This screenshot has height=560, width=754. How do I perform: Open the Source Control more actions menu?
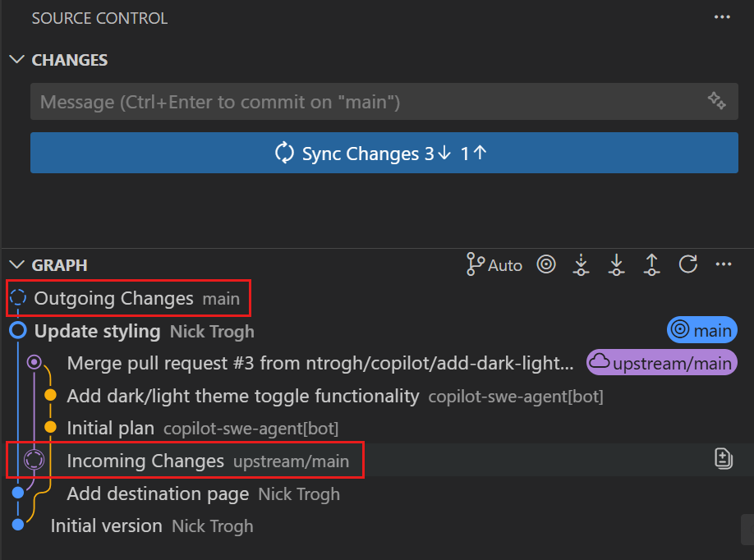tap(722, 16)
